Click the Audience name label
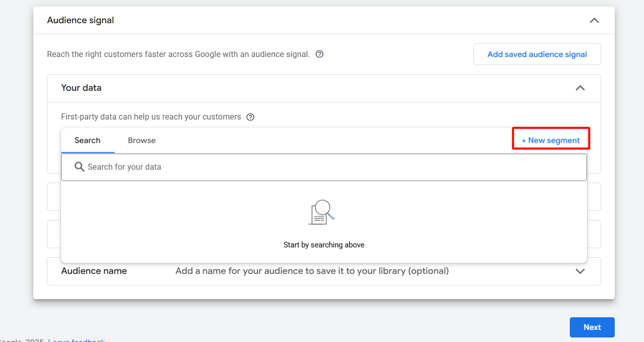The image size is (644, 342). 94,271
